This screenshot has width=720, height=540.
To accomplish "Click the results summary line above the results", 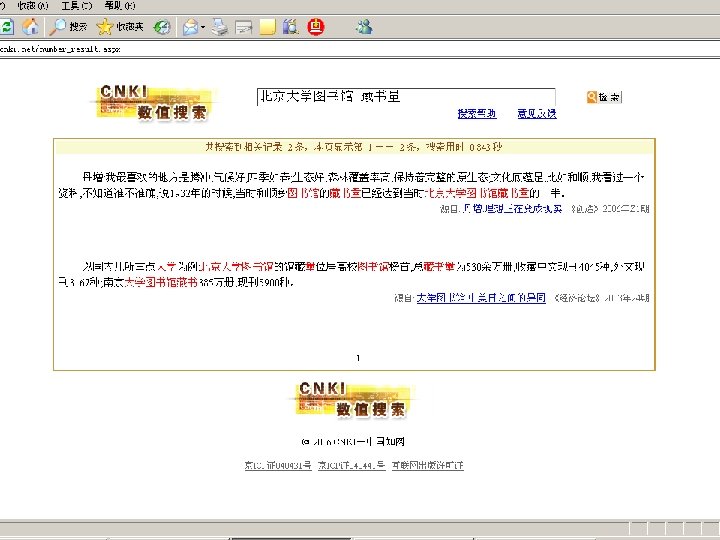I will tap(354, 147).
